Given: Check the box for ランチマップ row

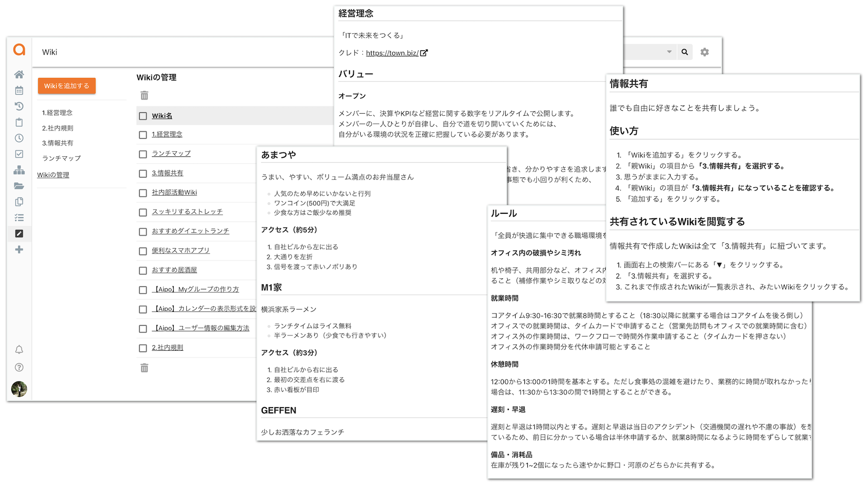Looking at the screenshot, I should click(x=143, y=154).
